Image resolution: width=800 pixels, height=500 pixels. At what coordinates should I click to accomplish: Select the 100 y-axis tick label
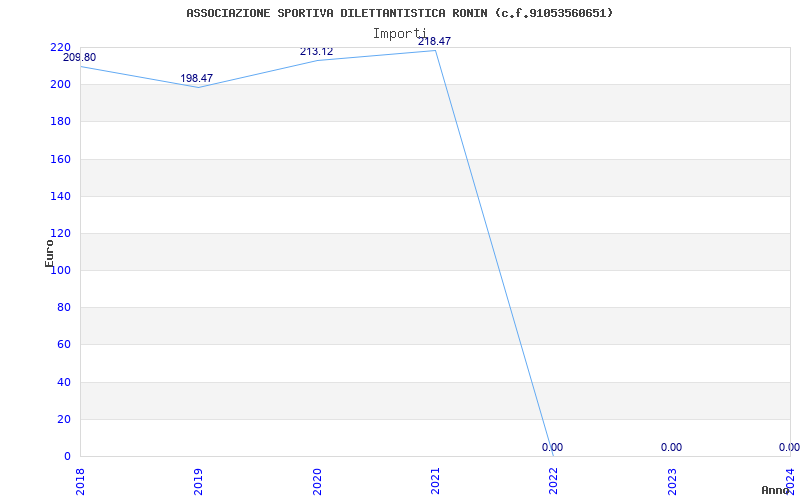[x=60, y=270]
